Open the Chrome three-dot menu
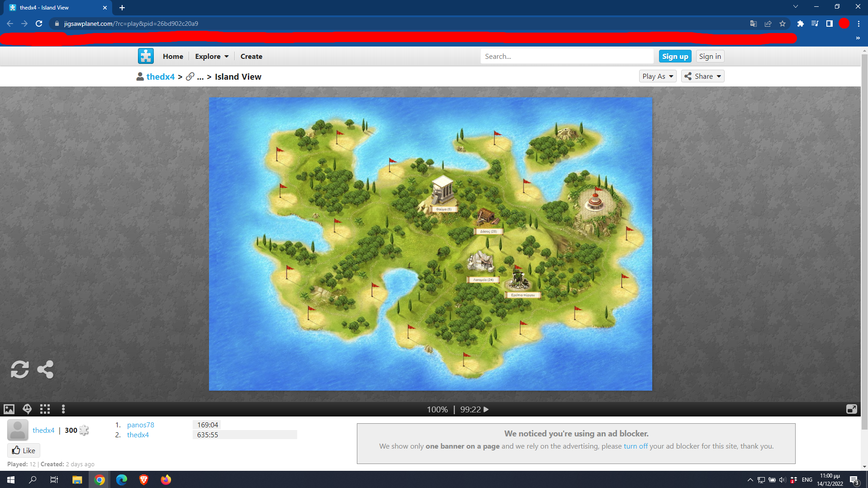Image resolution: width=868 pixels, height=488 pixels. click(859, 24)
